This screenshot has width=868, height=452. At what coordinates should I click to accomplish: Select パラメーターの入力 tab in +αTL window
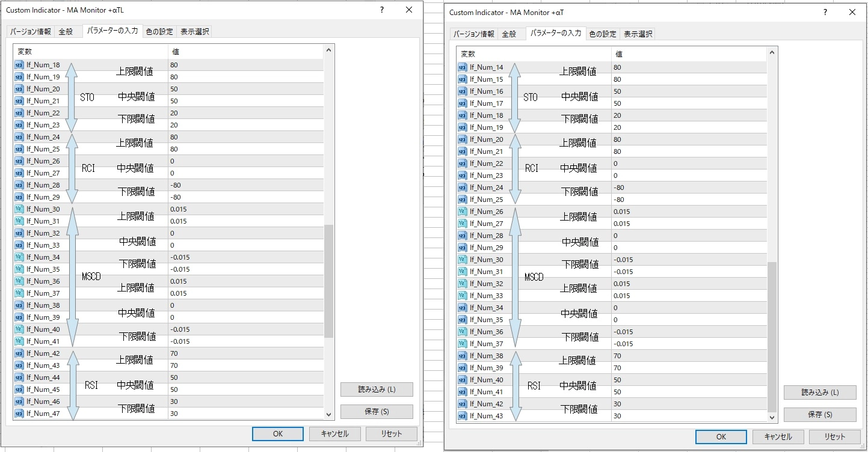coord(112,31)
